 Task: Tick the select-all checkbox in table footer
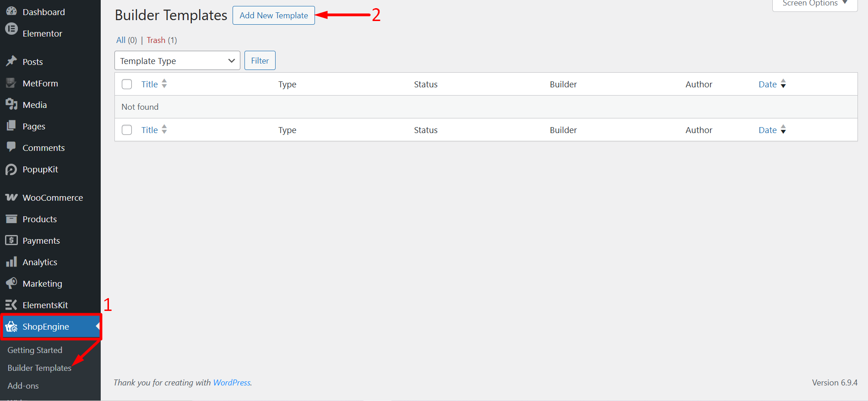[x=127, y=130]
